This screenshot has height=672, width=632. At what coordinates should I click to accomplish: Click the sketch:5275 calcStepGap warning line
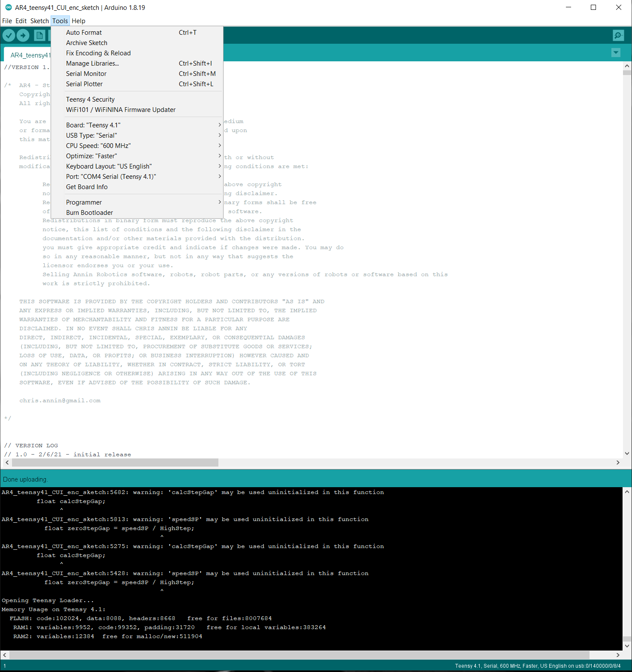tap(193, 546)
